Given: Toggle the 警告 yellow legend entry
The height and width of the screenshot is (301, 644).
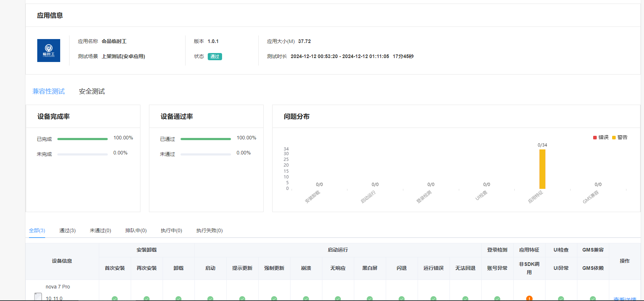Looking at the screenshot, I should pyautogui.click(x=620, y=137).
